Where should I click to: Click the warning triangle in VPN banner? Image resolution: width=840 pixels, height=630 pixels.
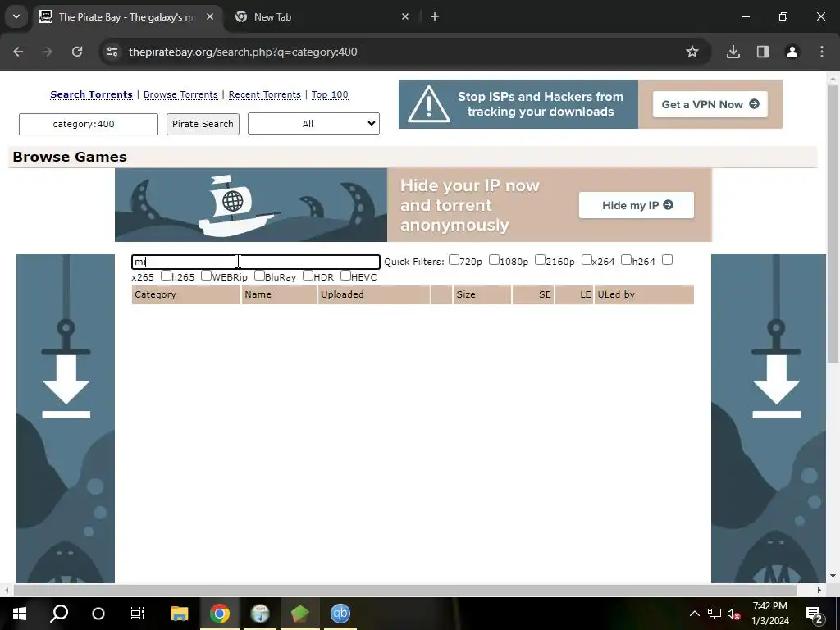point(428,104)
